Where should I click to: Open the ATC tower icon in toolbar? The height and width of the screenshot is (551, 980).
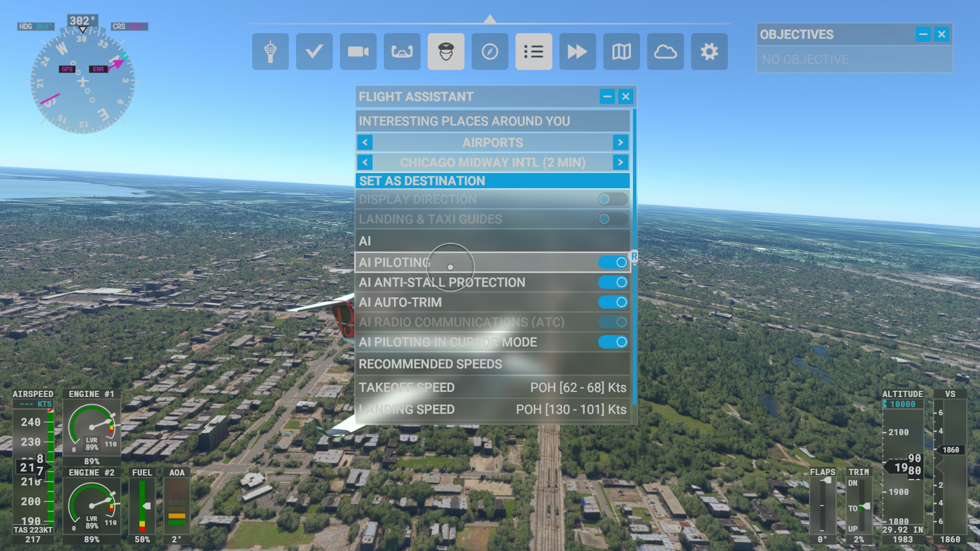click(x=270, y=51)
